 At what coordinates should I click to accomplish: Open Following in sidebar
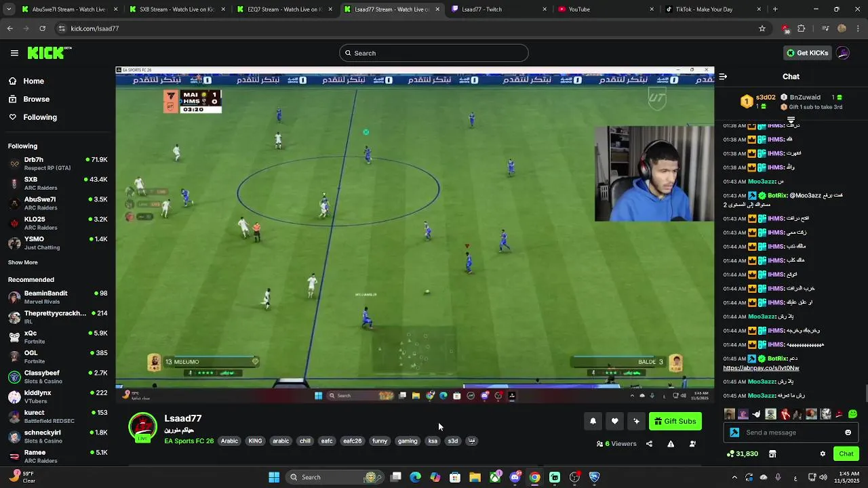coord(40,117)
